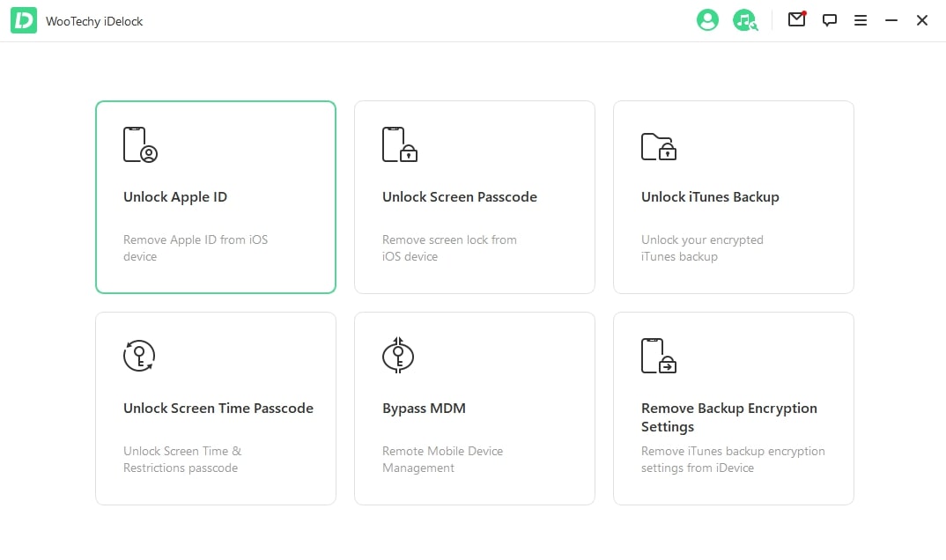Select the Unlock Apple ID heading
The width and height of the screenshot is (946, 560).
[x=175, y=197]
